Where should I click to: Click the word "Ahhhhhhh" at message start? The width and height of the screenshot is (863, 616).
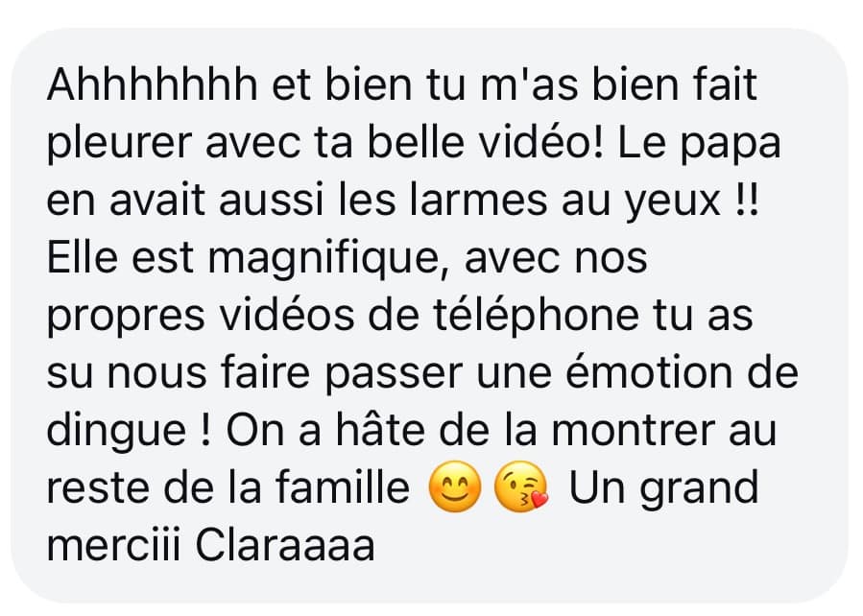pyautogui.click(x=153, y=84)
